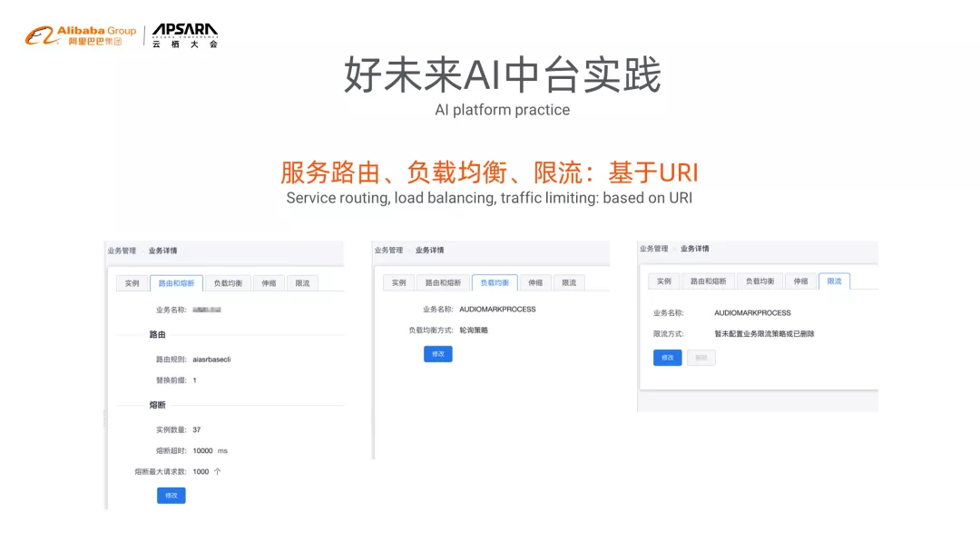Click 业务详情 breadcrumb in the middle panel
Image resolution: width=980 pixels, height=552 pixels.
[x=429, y=250]
